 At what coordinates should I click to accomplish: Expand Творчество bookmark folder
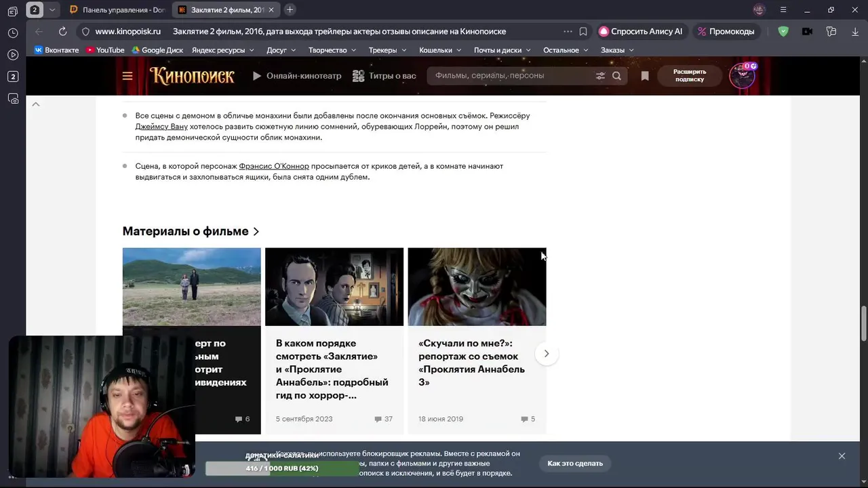coord(332,50)
